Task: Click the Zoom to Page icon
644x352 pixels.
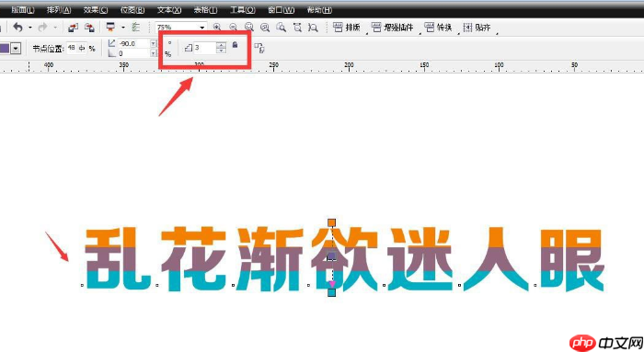Action: pyautogui.click(x=282, y=28)
